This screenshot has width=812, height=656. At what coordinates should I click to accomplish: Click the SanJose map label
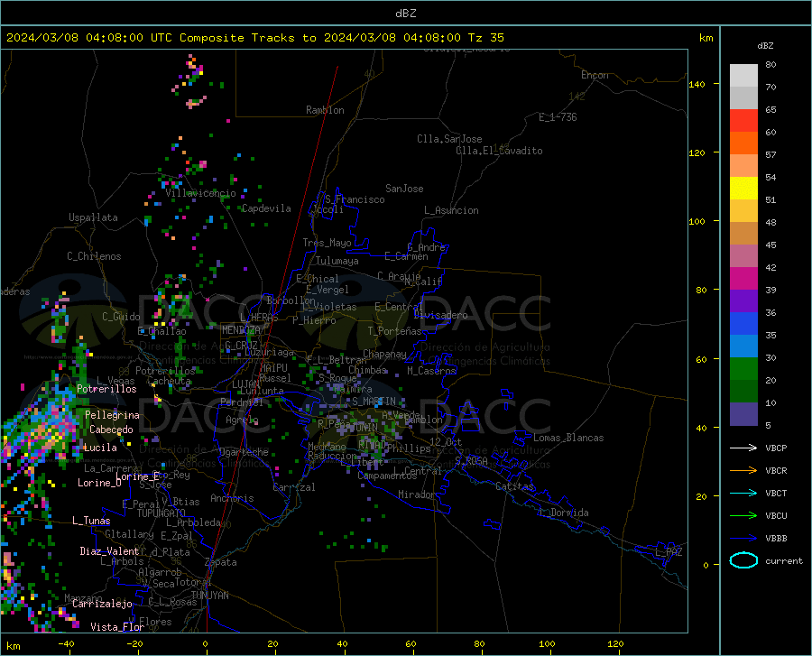coord(404,189)
